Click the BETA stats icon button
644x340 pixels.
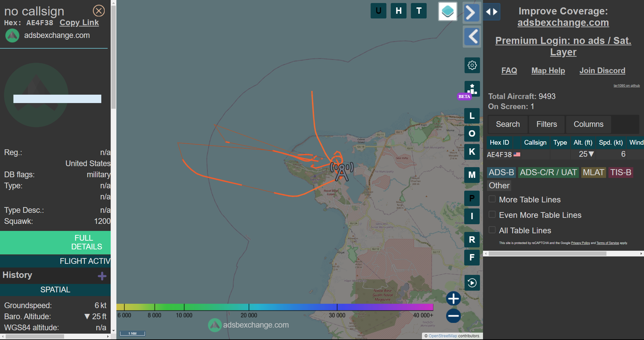(472, 89)
